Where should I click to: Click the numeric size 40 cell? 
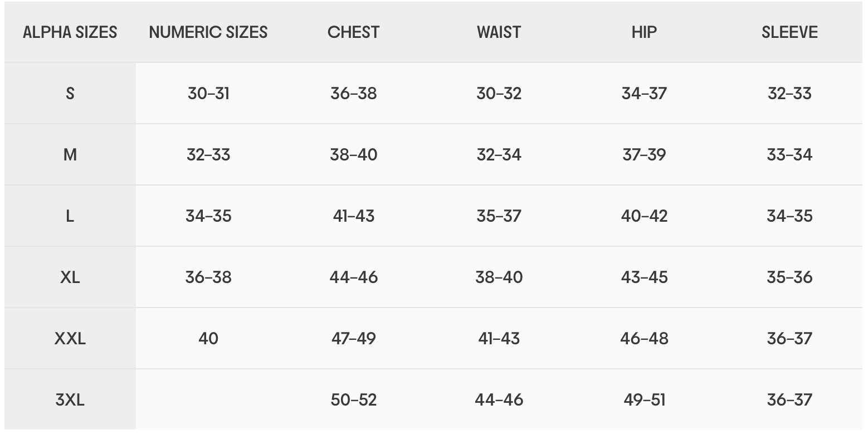pos(208,339)
